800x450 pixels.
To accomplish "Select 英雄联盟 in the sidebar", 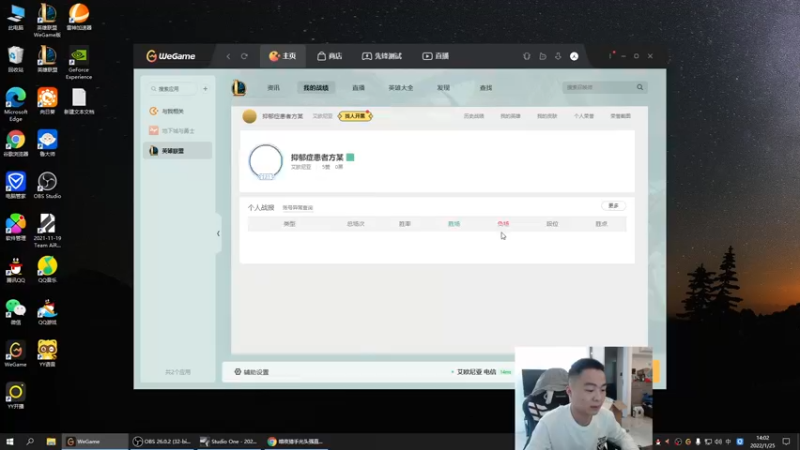I will 178,151.
